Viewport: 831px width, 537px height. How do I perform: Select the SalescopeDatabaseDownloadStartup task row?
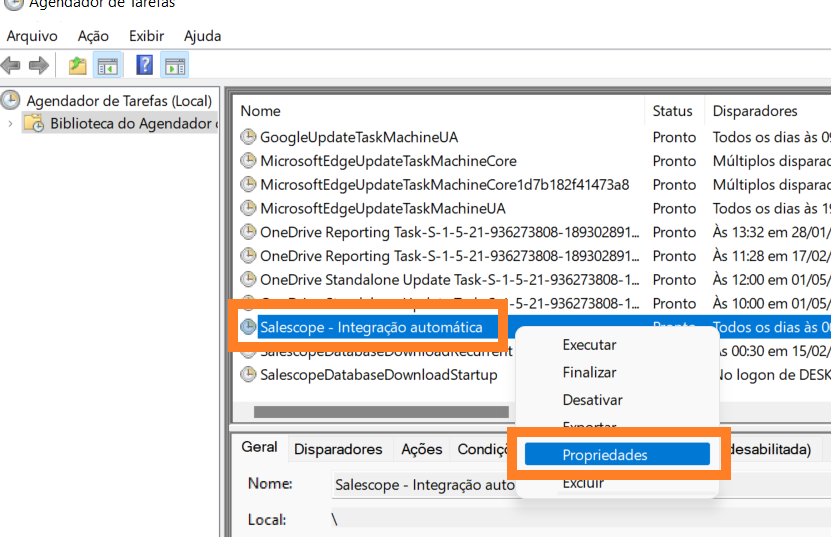tap(378, 375)
